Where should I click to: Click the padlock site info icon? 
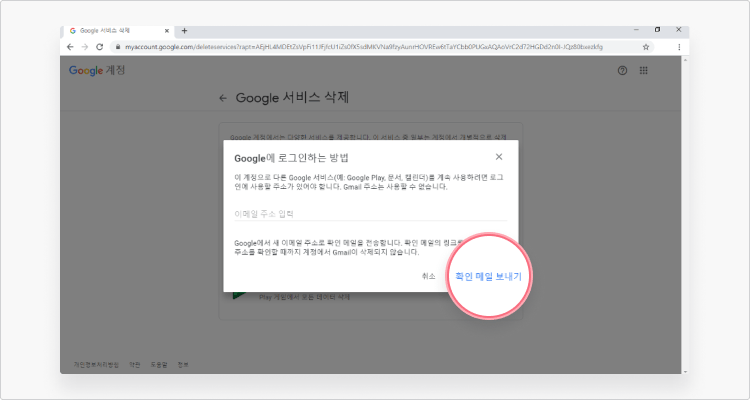118,47
